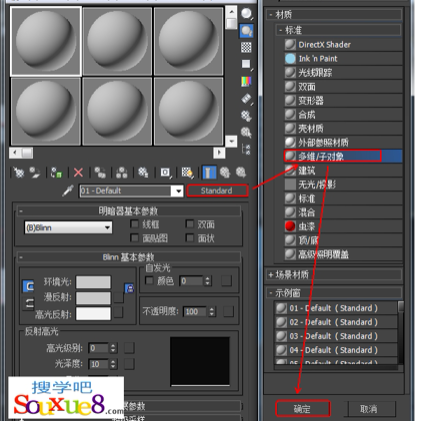The height and width of the screenshot is (421, 441).
Task: Collapse the 材质 group in browser
Action: (334, 14)
